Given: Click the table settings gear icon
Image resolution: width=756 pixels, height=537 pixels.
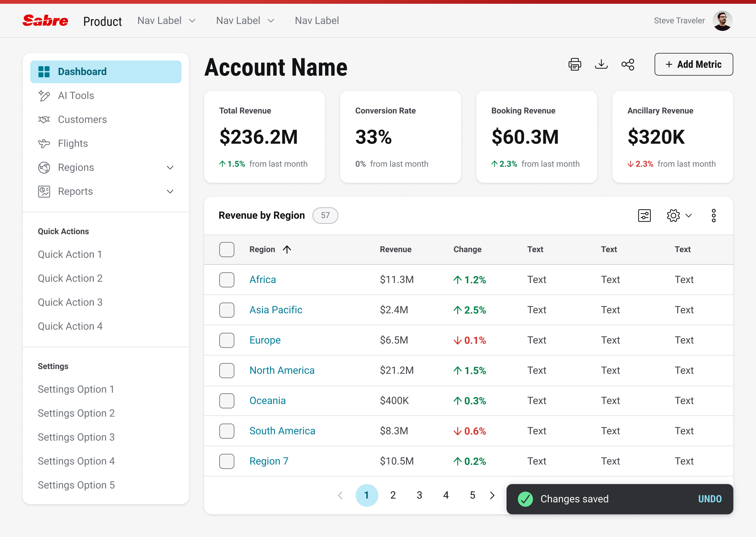Looking at the screenshot, I should tap(673, 215).
